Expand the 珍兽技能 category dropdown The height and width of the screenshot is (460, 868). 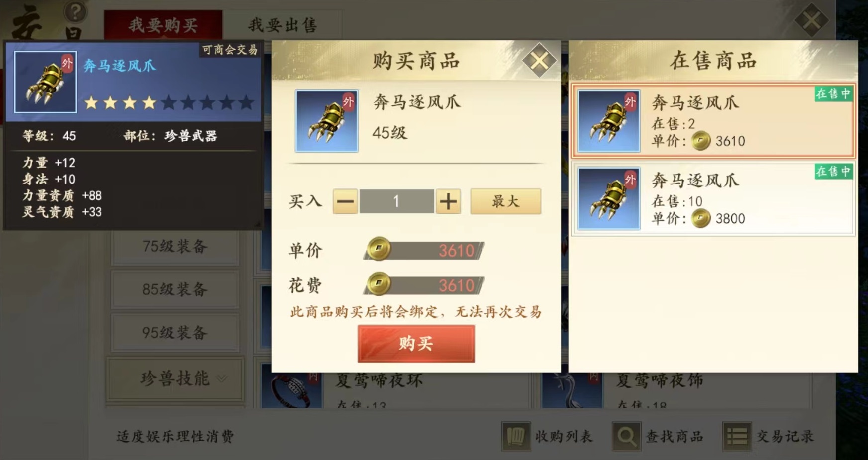(175, 379)
